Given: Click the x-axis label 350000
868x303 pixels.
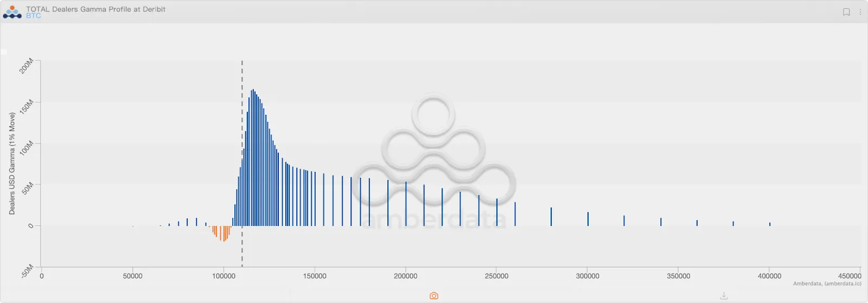Looking at the screenshot, I should pyautogui.click(x=679, y=276).
